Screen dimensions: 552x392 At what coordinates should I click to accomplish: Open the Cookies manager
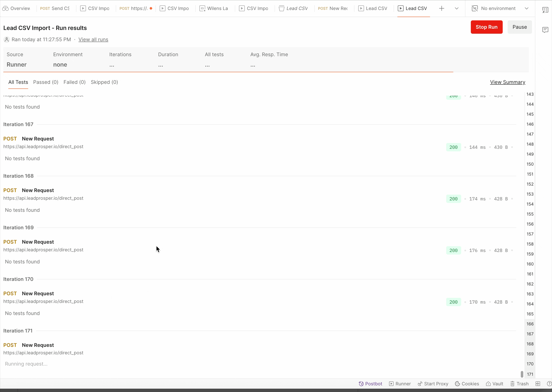click(x=467, y=384)
